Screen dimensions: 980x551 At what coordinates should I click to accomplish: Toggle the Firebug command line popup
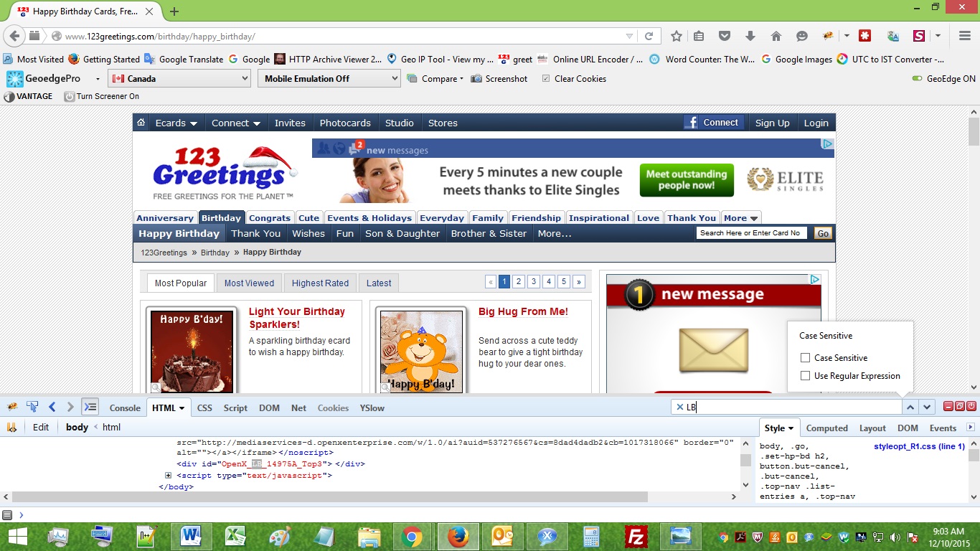[90, 407]
